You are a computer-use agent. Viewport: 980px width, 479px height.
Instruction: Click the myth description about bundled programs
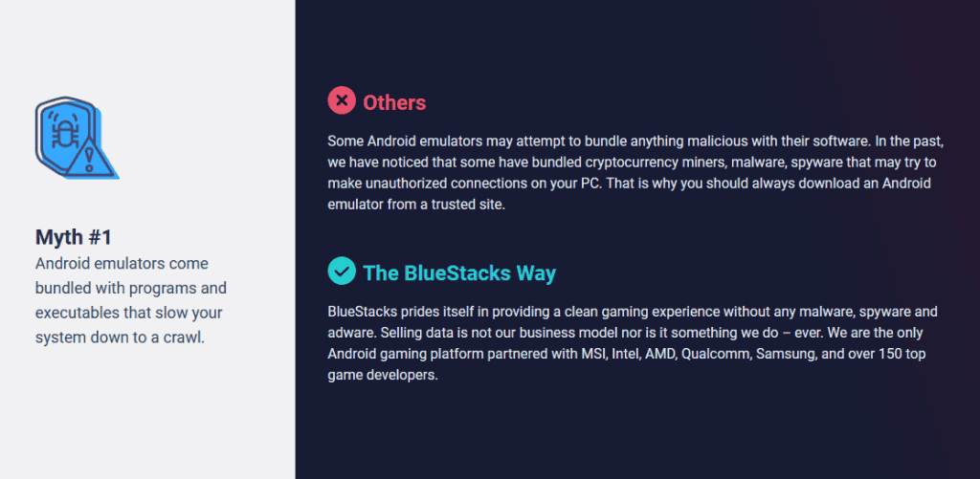click(x=131, y=300)
